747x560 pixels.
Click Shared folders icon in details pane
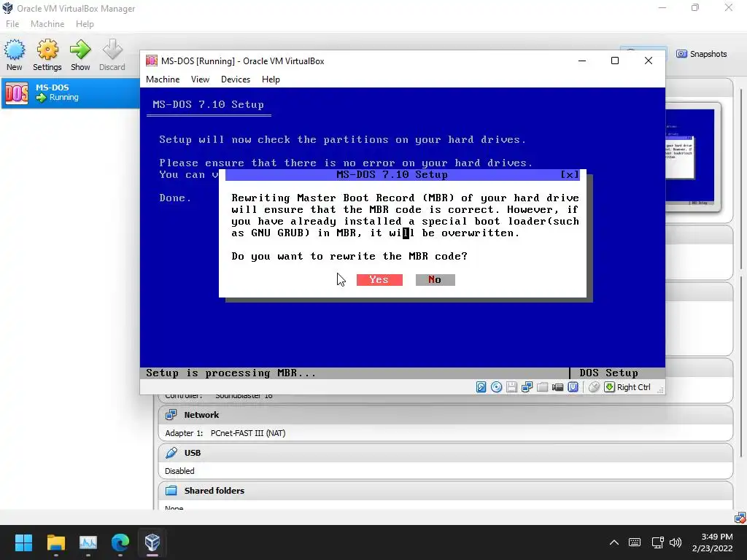[171, 491]
